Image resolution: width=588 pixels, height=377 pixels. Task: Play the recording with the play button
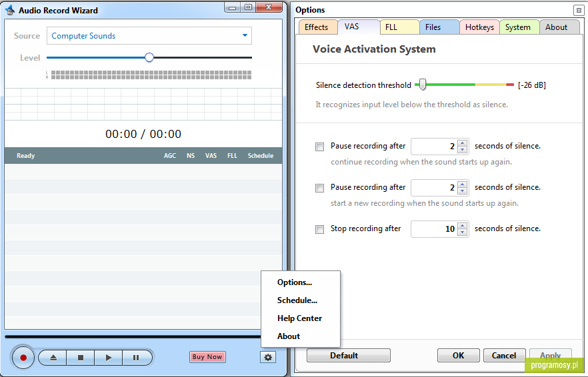[x=109, y=358]
